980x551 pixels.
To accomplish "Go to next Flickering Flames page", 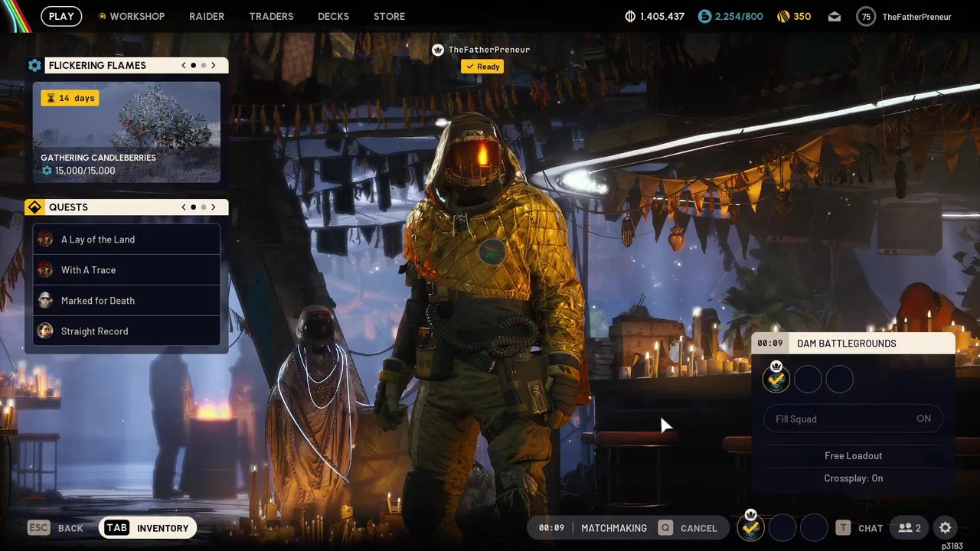I will 214,66.
